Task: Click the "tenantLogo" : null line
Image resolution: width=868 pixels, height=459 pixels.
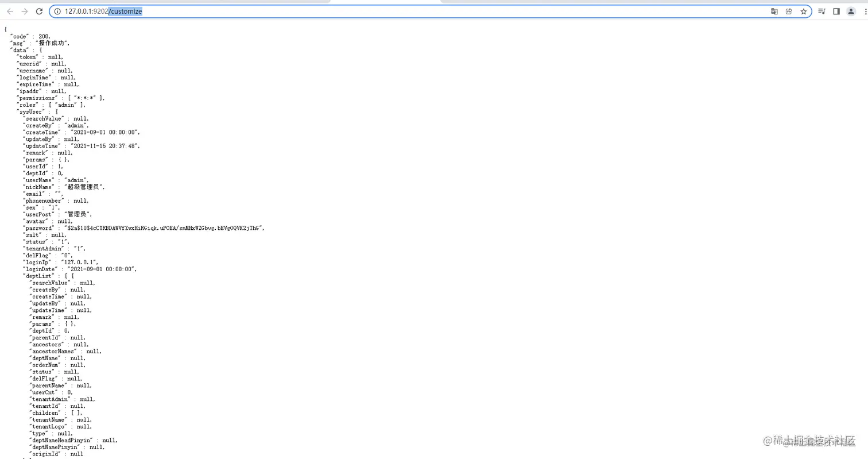Action: pyautogui.click(x=61, y=427)
